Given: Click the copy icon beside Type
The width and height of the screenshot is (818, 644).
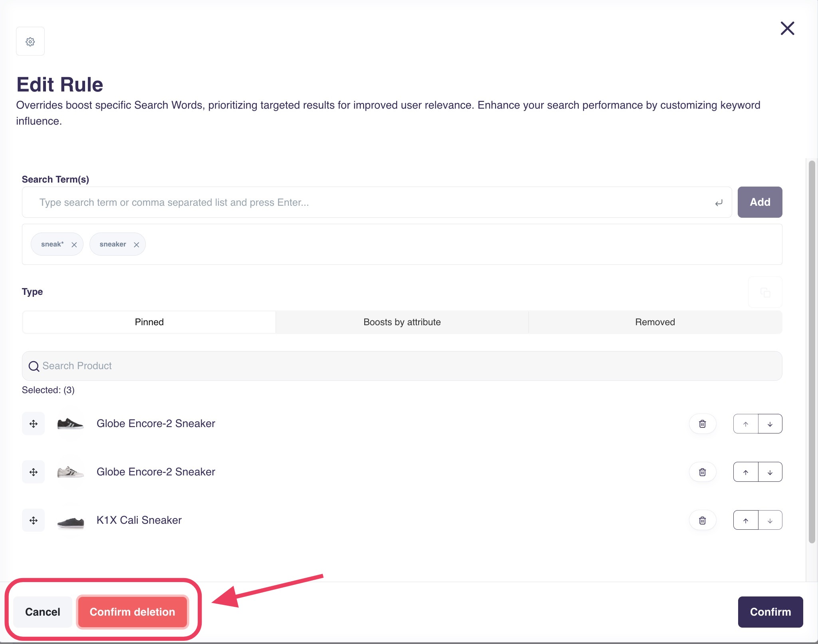Looking at the screenshot, I should click(x=765, y=292).
